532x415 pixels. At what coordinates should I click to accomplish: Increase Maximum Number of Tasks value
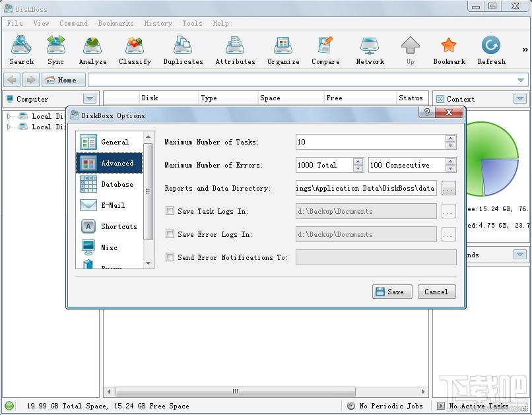pos(450,139)
